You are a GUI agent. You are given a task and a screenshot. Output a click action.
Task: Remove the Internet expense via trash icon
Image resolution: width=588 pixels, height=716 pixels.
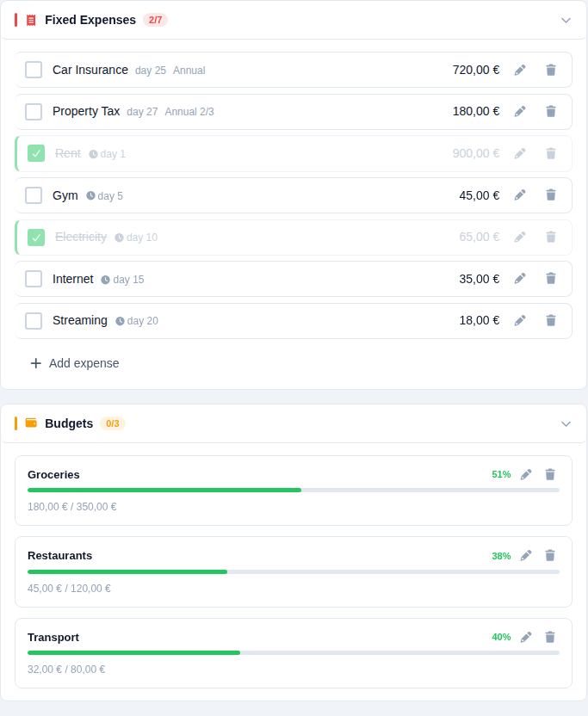point(551,279)
